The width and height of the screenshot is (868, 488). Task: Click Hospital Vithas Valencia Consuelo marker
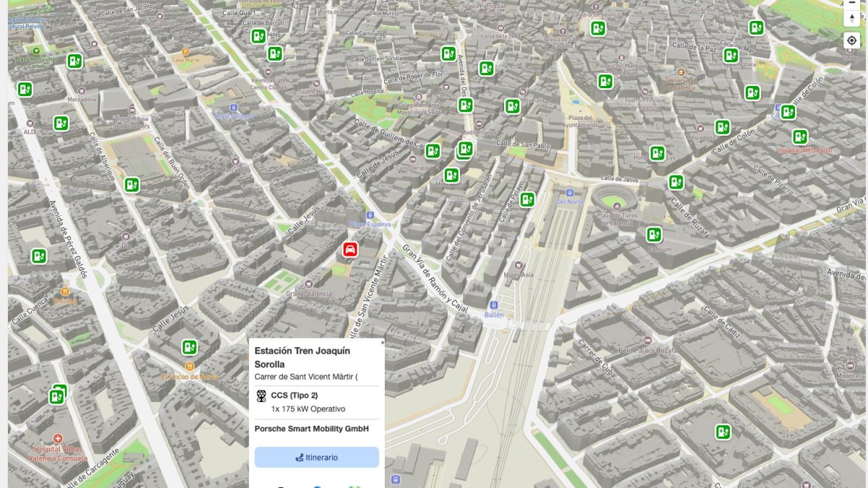pos(58,439)
